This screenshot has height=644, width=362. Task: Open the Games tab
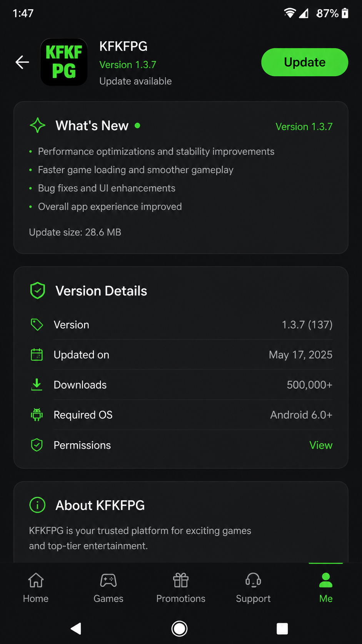coord(108,588)
